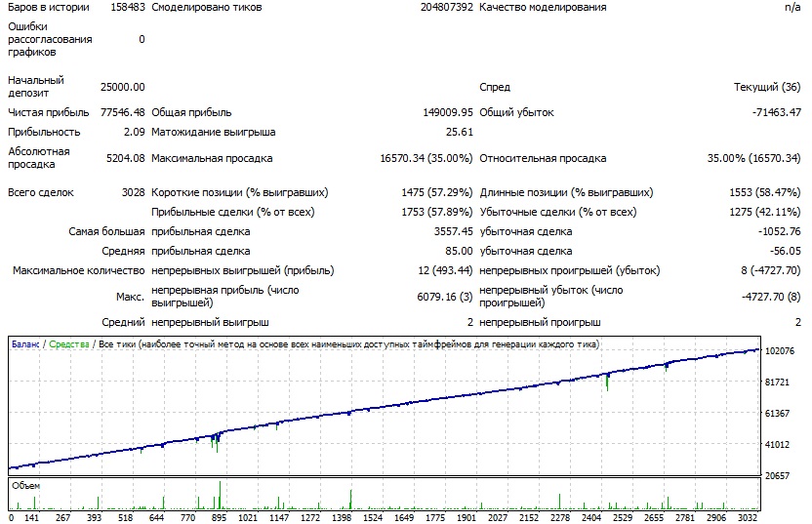Select maximal consecutive profit value 6079.16 (3)
Image resolution: width=812 pixels, height=524 pixels.
pyautogui.click(x=445, y=297)
